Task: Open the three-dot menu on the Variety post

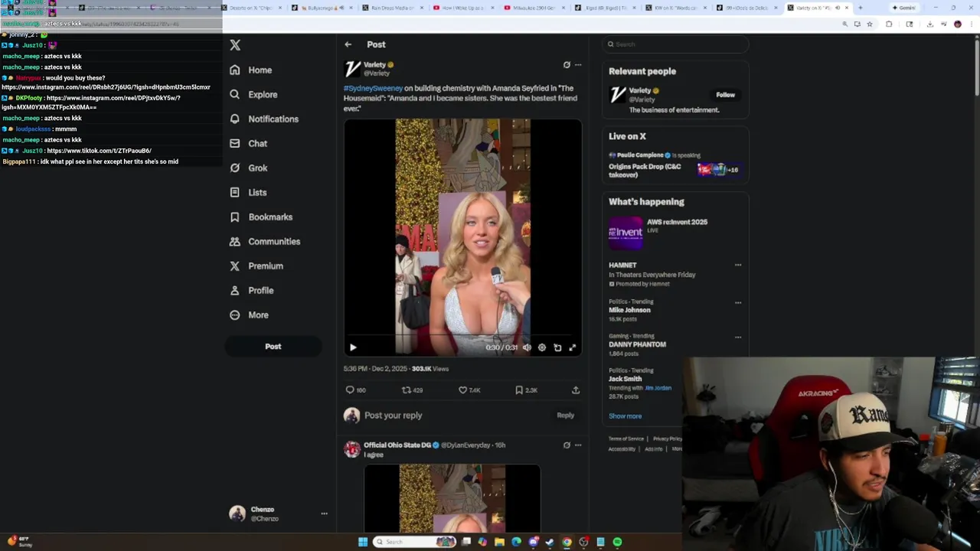Action: (x=578, y=65)
